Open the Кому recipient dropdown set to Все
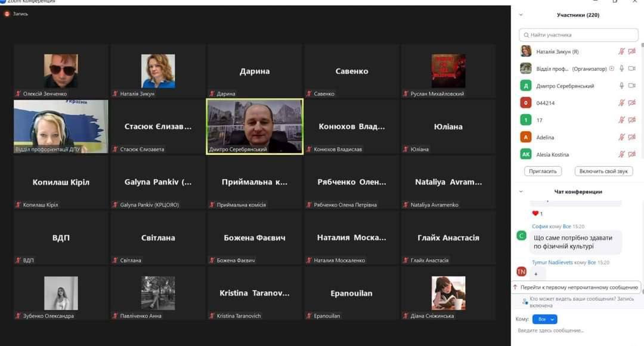The height and width of the screenshot is (346, 644). (544, 319)
